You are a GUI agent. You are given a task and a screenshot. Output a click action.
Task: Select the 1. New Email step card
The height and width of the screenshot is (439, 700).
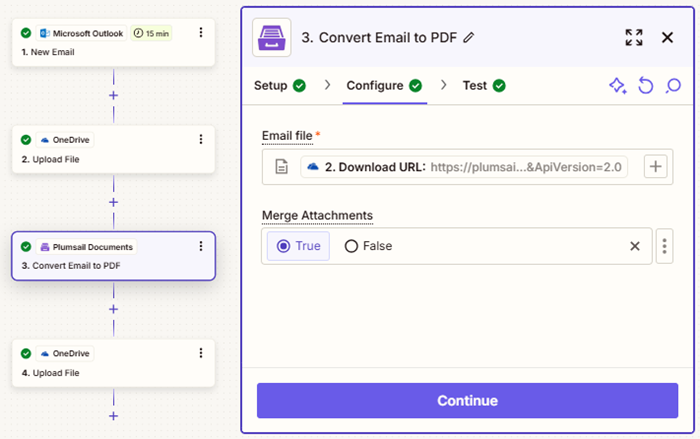(x=113, y=42)
